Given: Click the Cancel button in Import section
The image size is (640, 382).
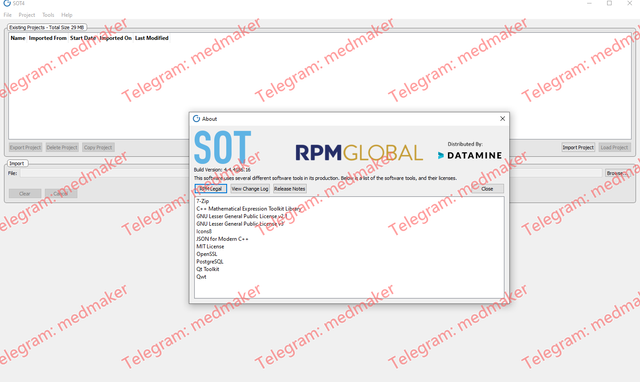Looking at the screenshot, I should coord(61,193).
